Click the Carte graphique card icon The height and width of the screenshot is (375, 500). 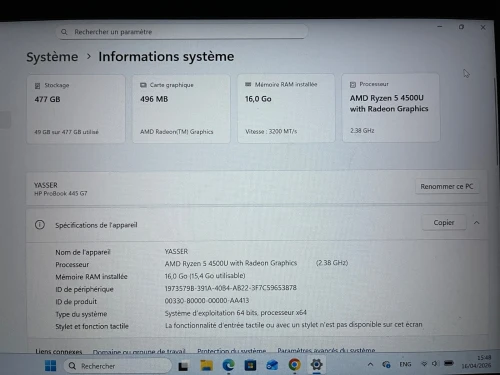coord(143,85)
